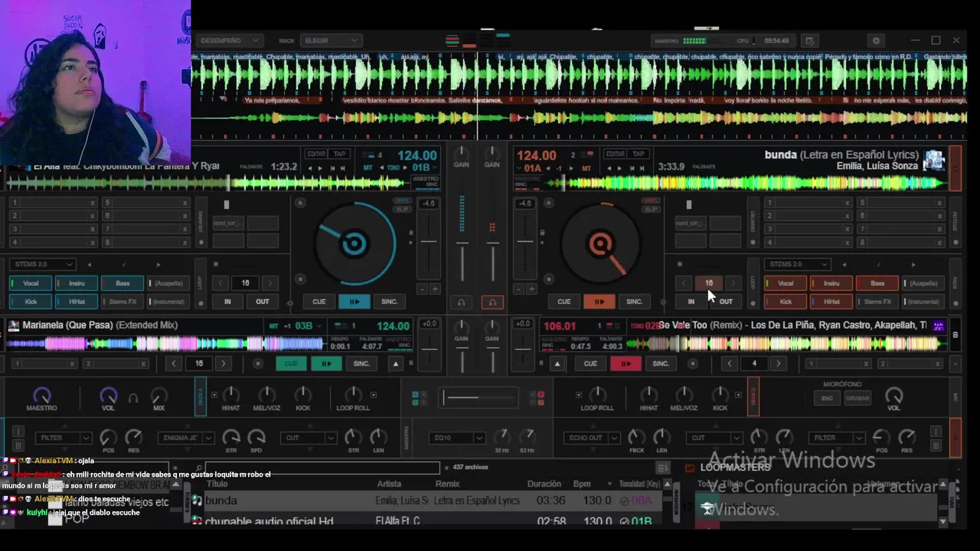Screen dimensions: 980x551
Task: Open the settings gear icon
Action: 876,41
